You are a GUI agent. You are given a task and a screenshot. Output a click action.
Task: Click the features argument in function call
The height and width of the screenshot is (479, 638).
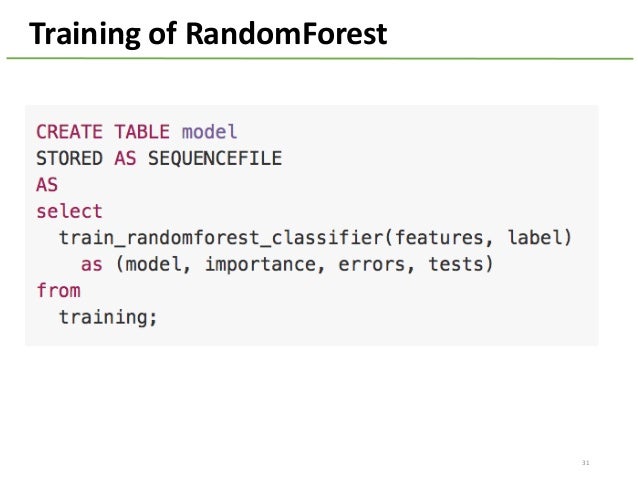(439, 238)
